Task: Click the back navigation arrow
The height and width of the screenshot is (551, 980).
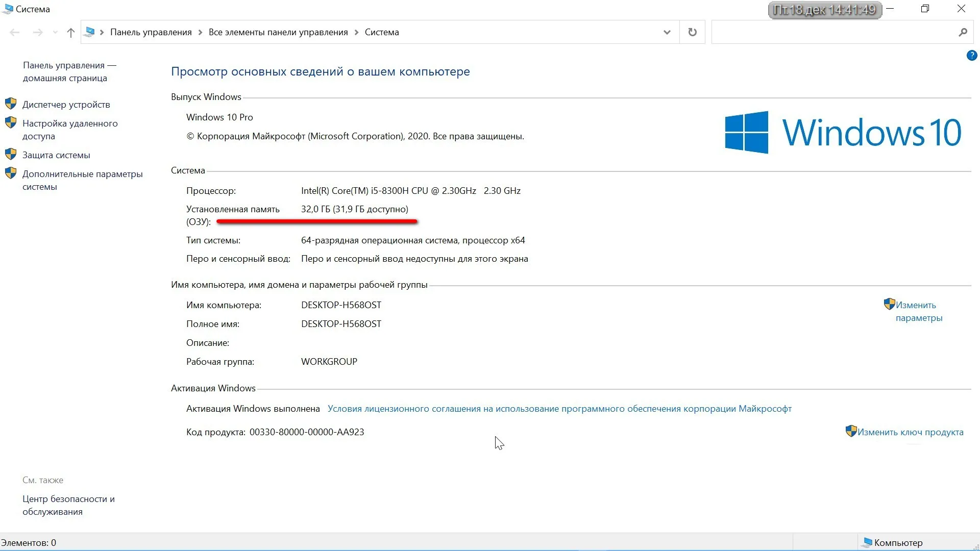Action: pyautogui.click(x=14, y=32)
